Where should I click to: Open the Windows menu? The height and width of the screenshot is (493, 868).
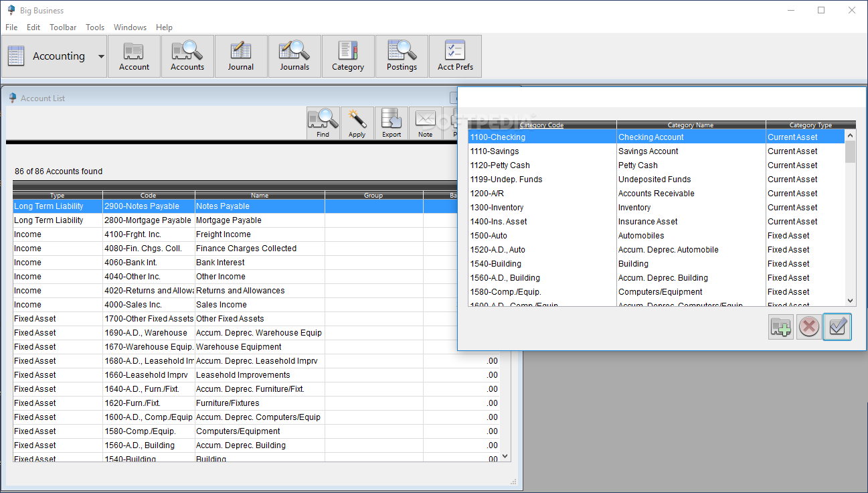pos(130,27)
